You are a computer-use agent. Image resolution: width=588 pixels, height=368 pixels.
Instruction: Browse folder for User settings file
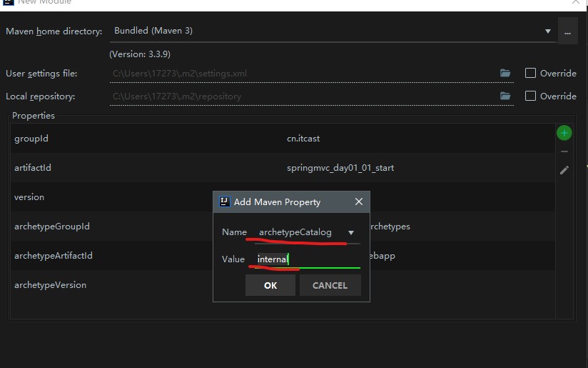tap(505, 73)
